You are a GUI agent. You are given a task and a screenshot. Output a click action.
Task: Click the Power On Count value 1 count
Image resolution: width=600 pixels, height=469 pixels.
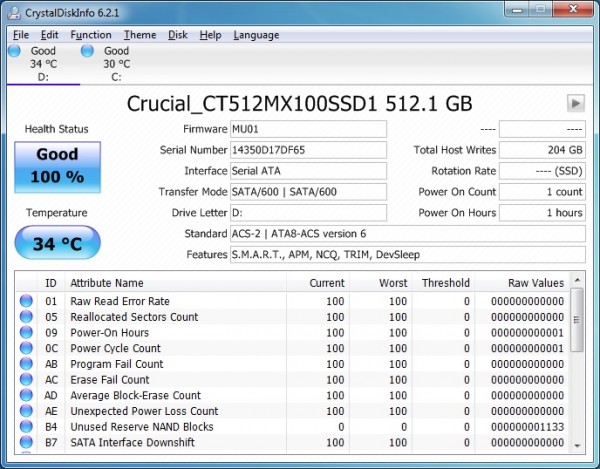(542, 192)
